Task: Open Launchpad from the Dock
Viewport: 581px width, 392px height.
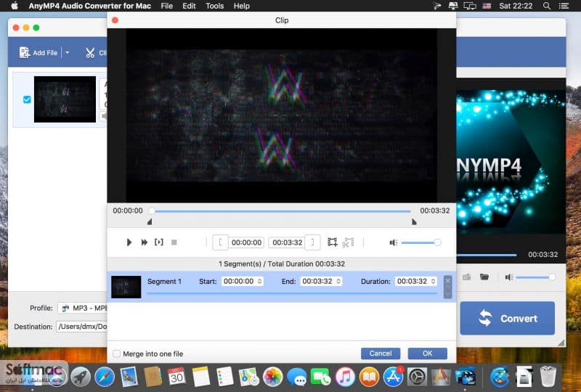Action: pos(81,377)
